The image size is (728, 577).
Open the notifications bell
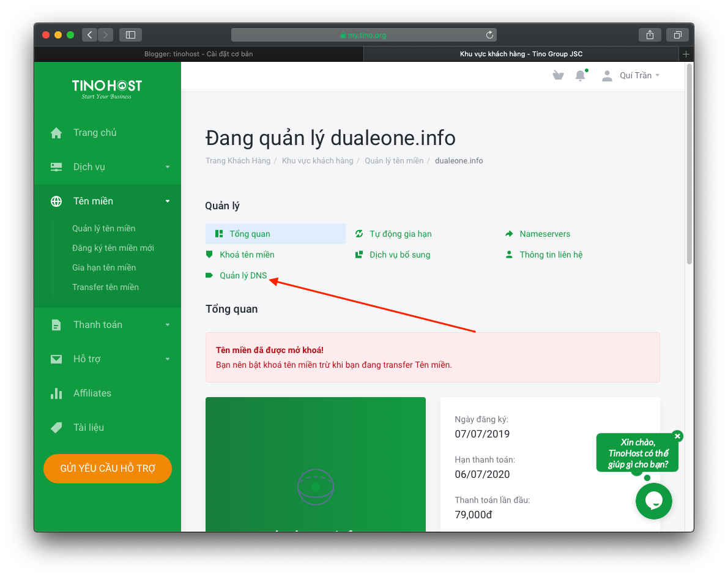tap(581, 75)
